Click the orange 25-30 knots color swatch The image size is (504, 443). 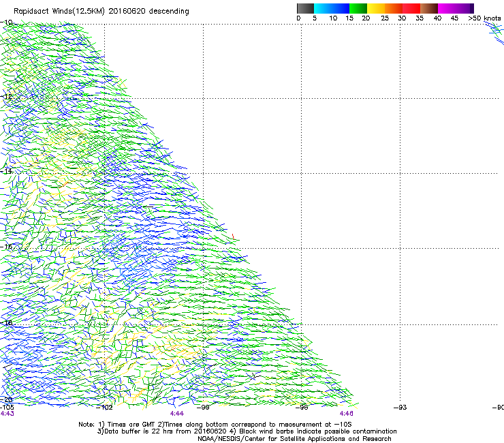[394, 8]
